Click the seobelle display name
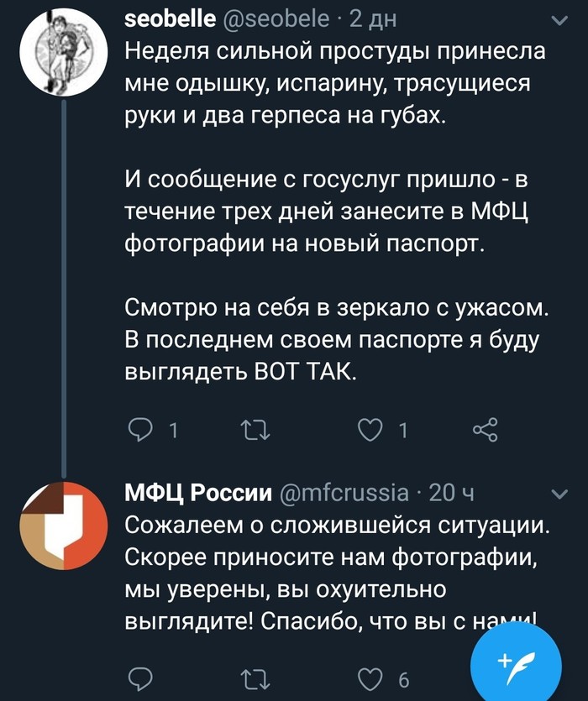 point(171,20)
